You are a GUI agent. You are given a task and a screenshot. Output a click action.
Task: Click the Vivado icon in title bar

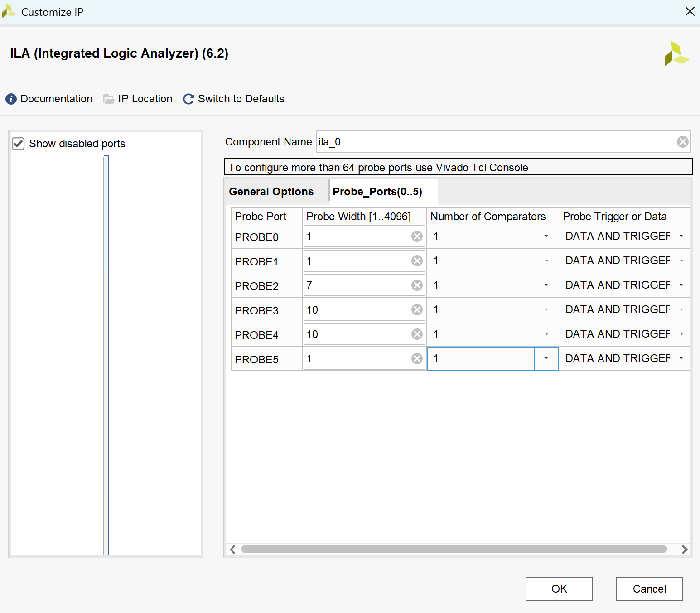9,11
